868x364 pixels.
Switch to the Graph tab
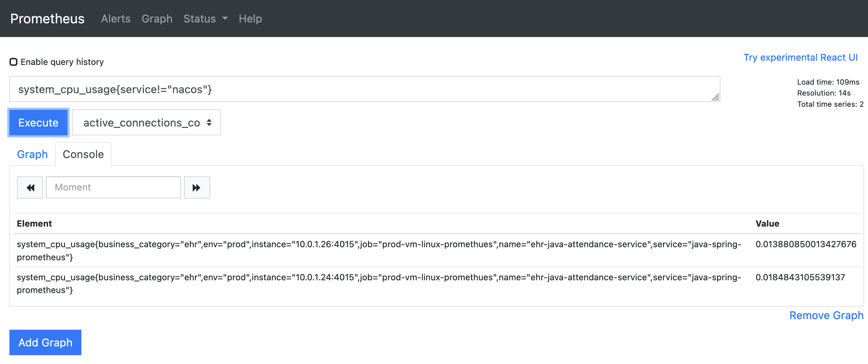(x=32, y=154)
